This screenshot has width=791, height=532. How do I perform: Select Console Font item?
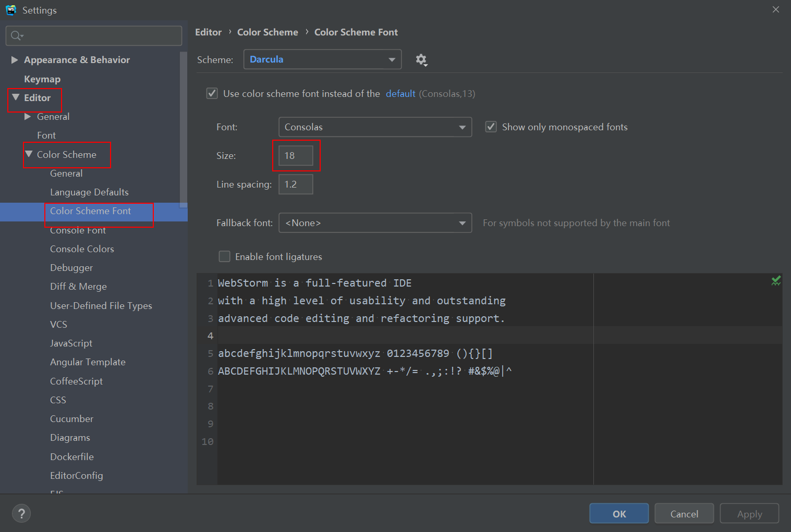pyautogui.click(x=78, y=230)
